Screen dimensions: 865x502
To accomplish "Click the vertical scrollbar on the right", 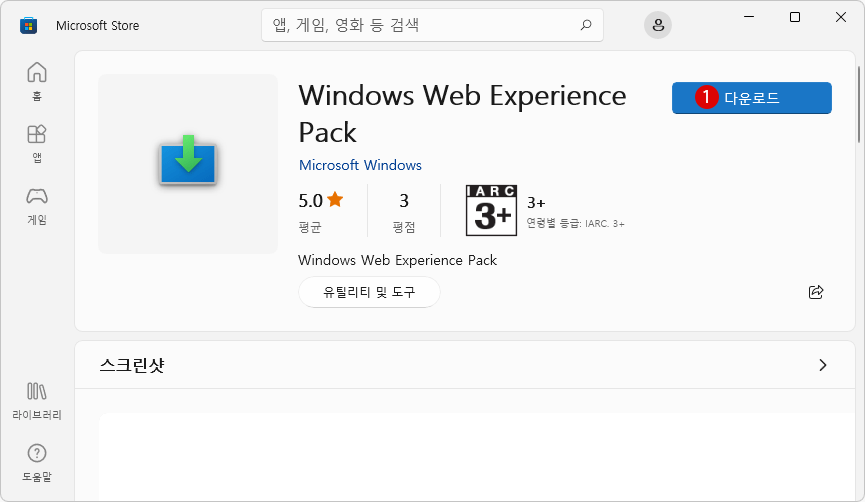I will [x=859, y=105].
